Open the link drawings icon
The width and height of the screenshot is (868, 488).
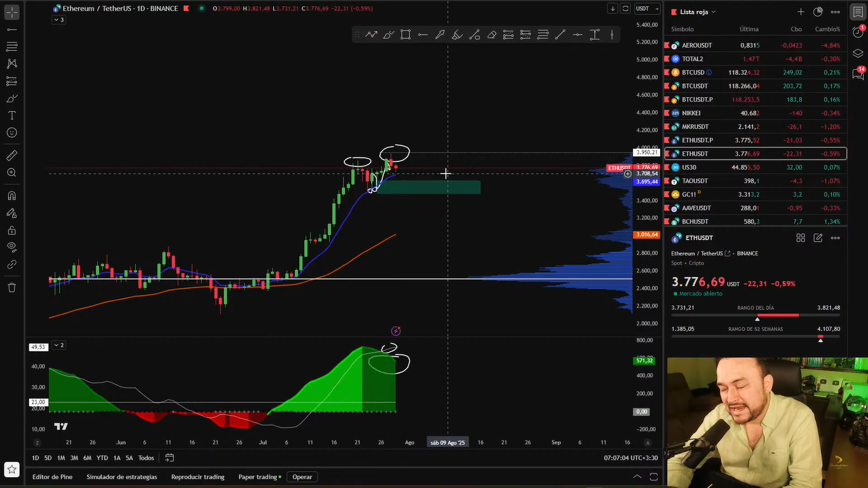point(11,264)
